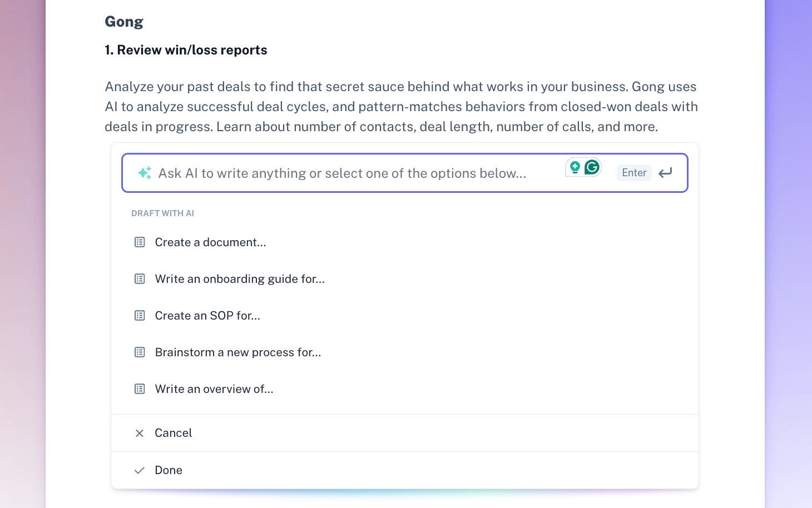Choose 'Brainstorm a new process for…'
812x508 pixels.
[238, 352]
